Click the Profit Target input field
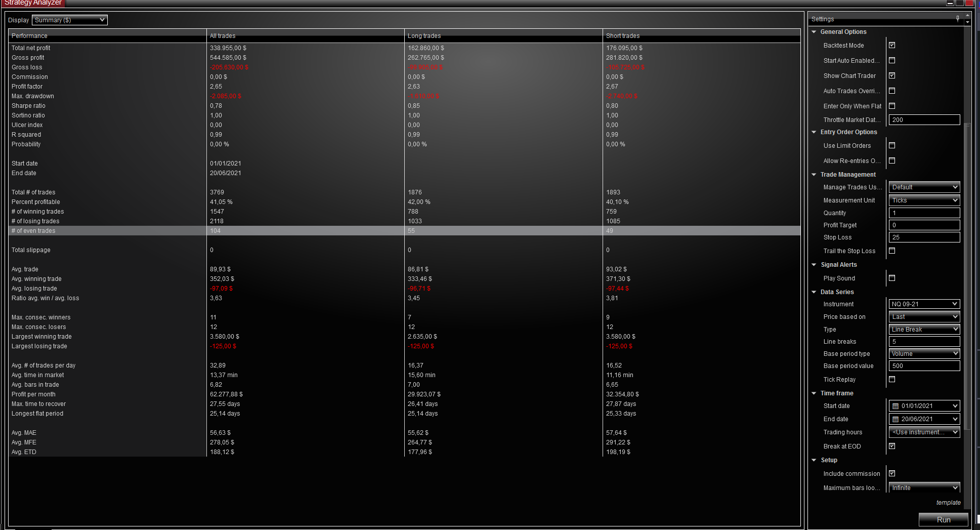Screen dimensions: 980x530 click(924, 225)
